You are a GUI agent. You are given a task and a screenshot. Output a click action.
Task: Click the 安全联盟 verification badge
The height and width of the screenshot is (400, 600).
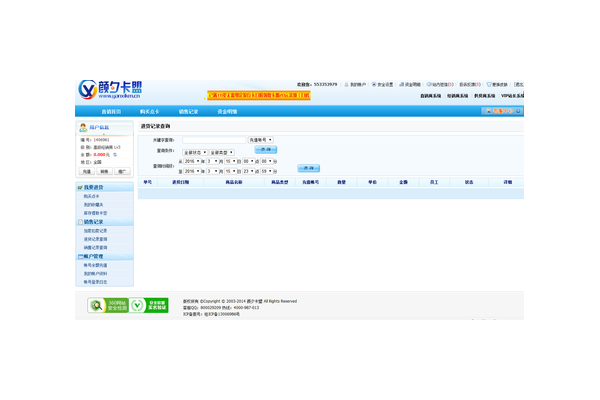(x=148, y=305)
